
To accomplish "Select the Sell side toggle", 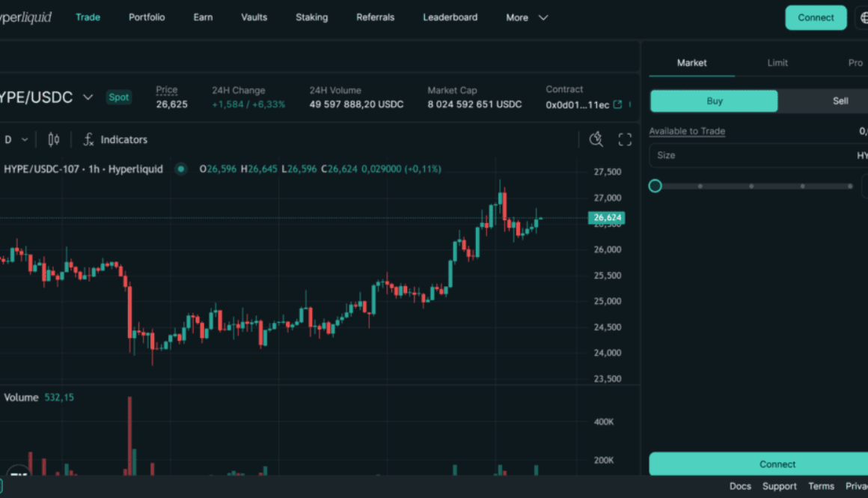I will pos(840,101).
